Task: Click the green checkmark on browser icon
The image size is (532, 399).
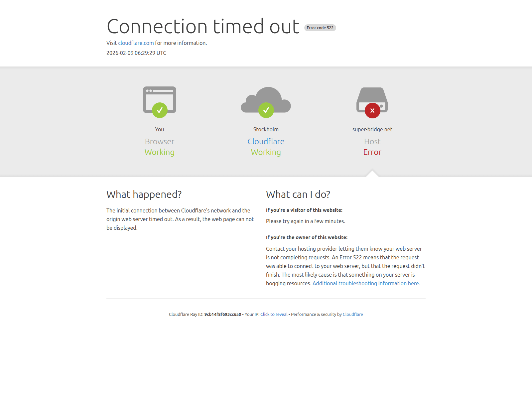Action: [160, 110]
